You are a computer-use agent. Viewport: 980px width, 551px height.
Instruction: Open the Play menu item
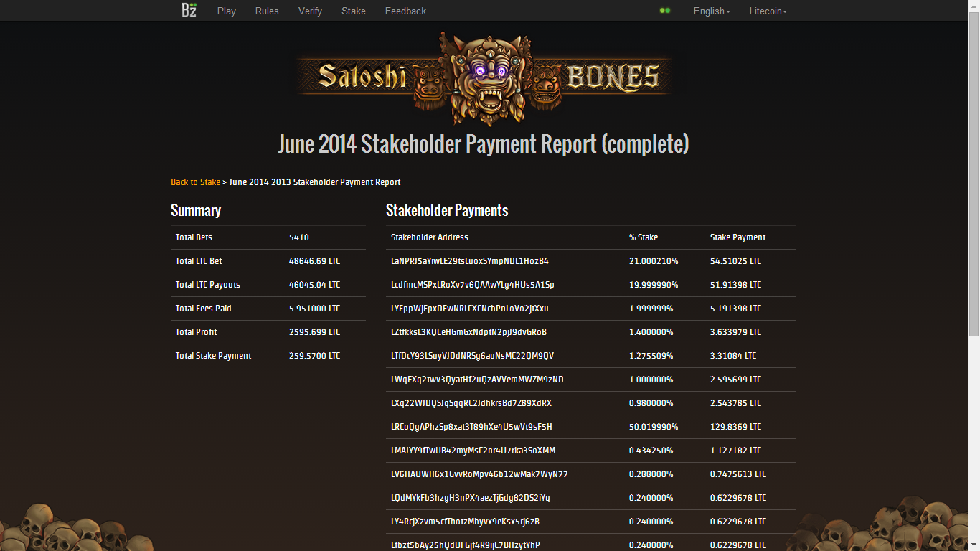[227, 11]
